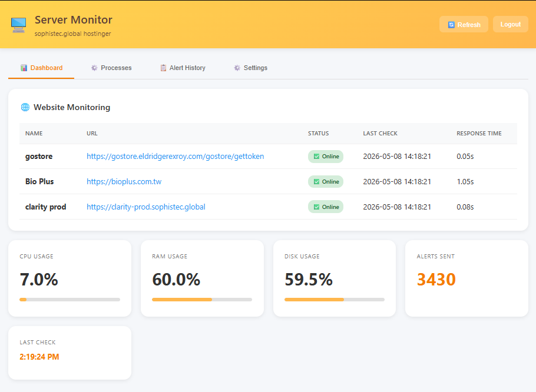
Task: Click the 0.05s response time value
Action: pyautogui.click(x=465, y=157)
